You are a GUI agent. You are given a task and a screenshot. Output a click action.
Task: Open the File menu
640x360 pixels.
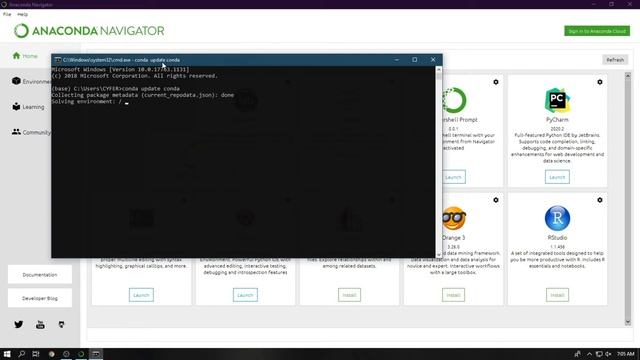click(7, 14)
